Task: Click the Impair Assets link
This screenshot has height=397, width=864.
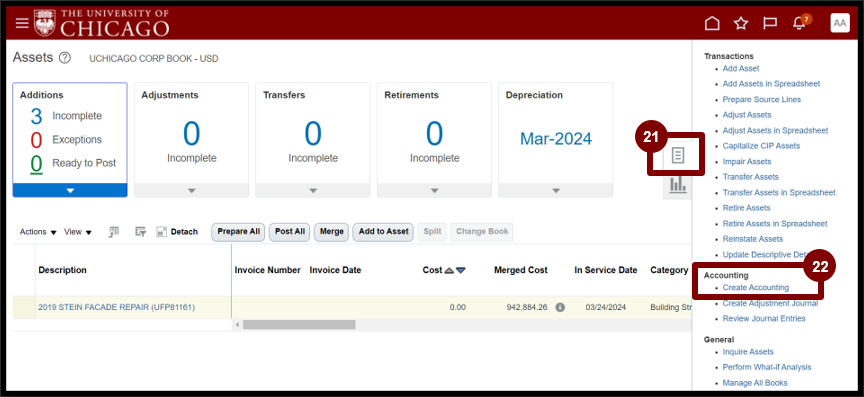Action: (x=747, y=162)
